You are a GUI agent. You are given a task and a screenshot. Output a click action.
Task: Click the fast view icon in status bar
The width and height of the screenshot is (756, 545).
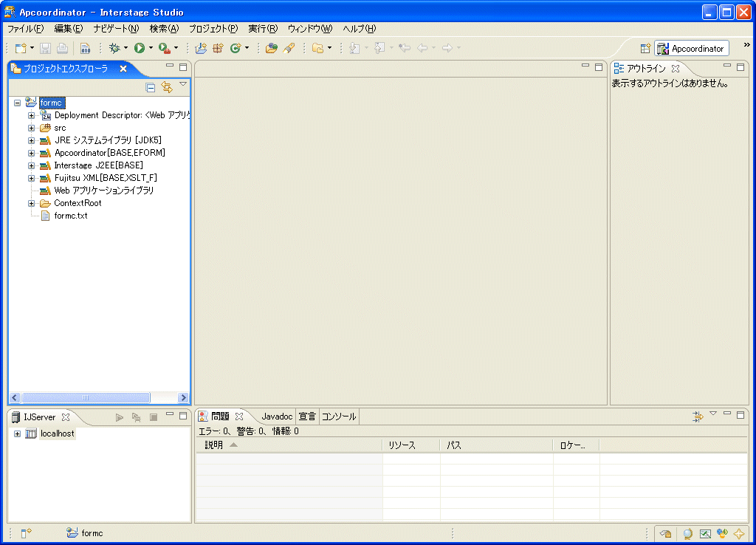click(26, 533)
